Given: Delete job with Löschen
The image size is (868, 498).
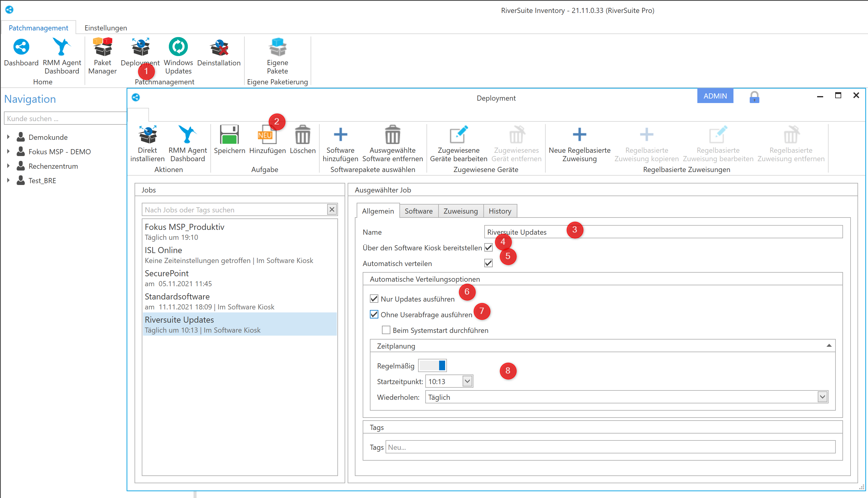Looking at the screenshot, I should coord(303,139).
